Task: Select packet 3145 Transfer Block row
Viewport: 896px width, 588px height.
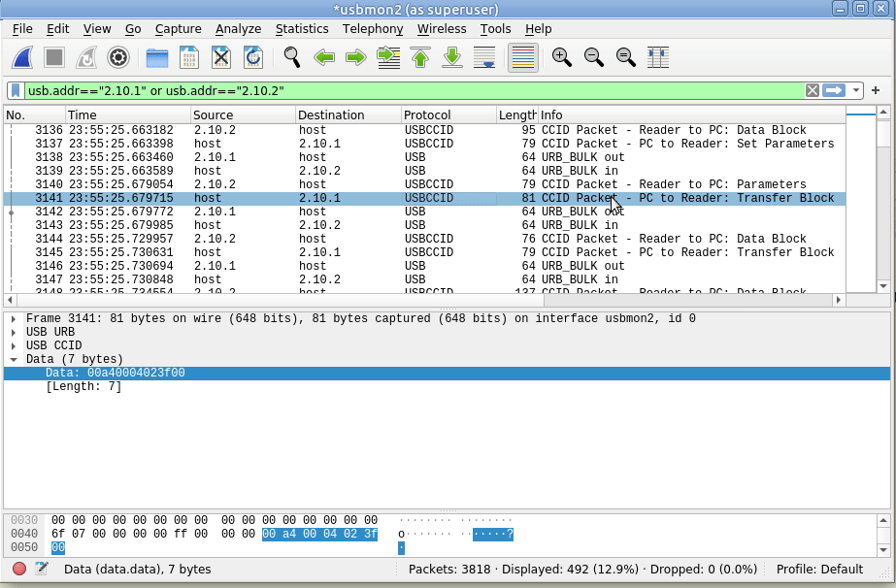Action: 424,252
